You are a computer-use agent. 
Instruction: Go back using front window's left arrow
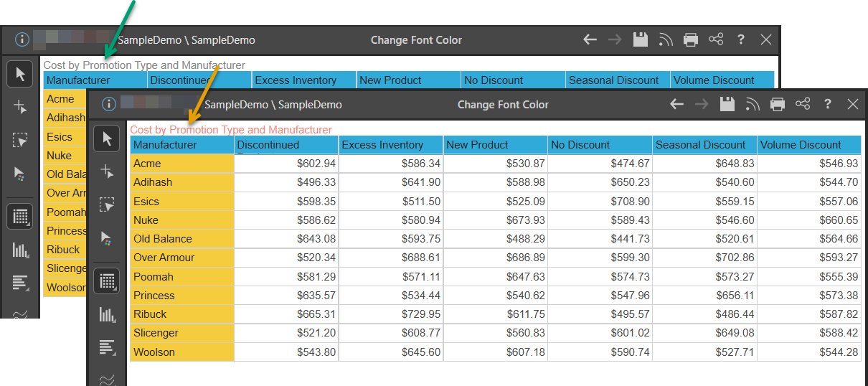pos(676,105)
